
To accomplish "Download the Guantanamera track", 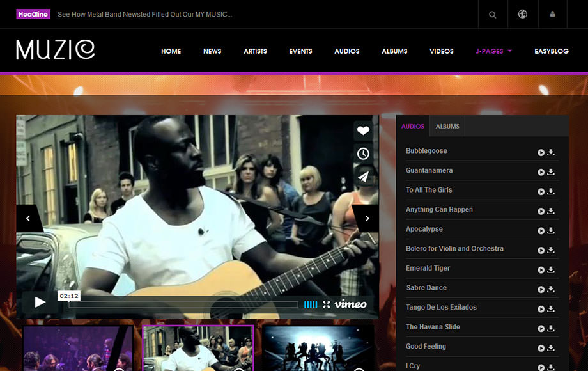I will pos(551,172).
